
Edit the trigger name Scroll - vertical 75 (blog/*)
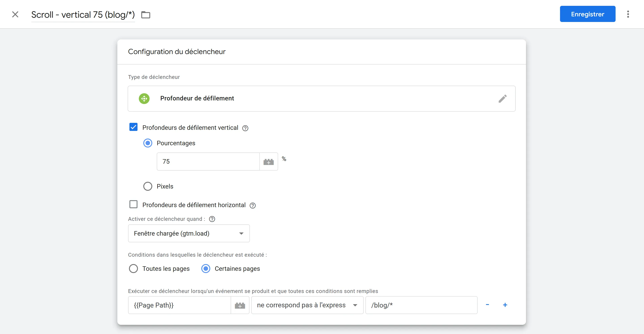83,15
